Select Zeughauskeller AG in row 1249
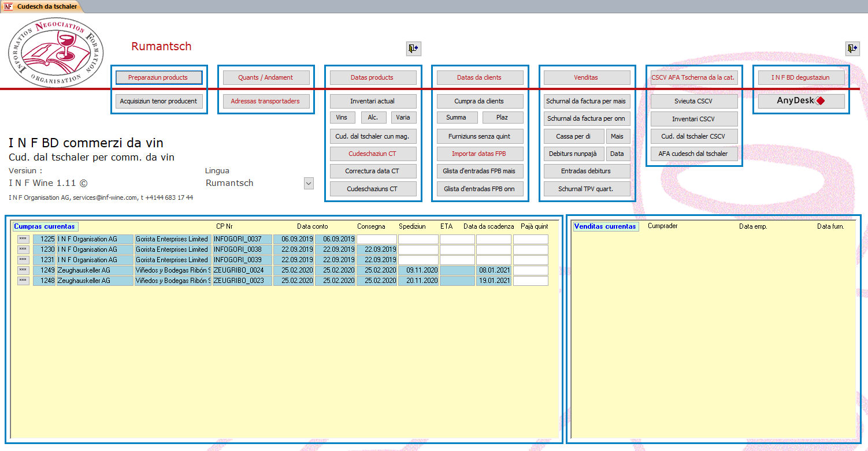 95,270
